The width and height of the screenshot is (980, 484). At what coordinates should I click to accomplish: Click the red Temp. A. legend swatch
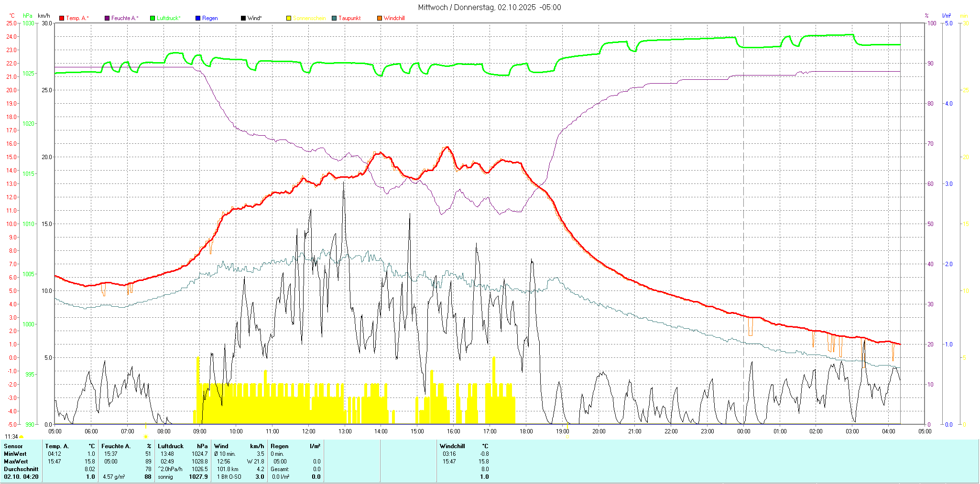tap(62, 18)
